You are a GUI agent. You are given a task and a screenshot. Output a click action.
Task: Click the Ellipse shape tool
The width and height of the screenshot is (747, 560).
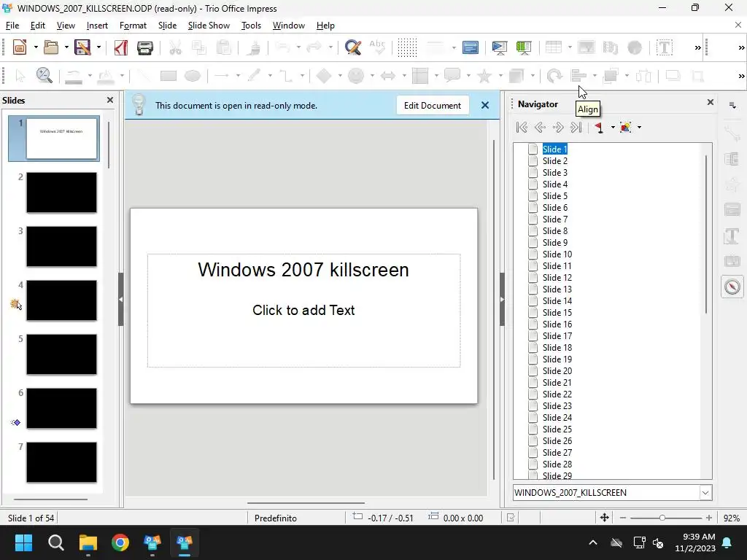pos(193,76)
